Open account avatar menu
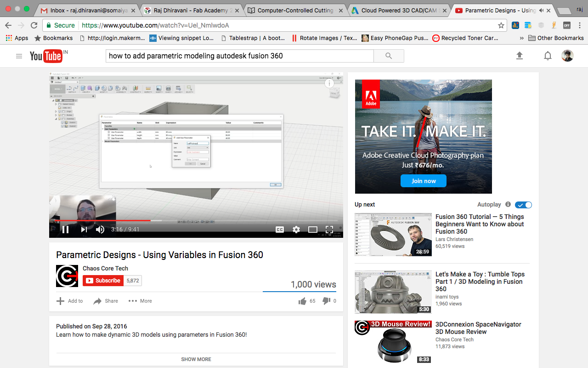Screen dimensions: 588x368 point(567,56)
